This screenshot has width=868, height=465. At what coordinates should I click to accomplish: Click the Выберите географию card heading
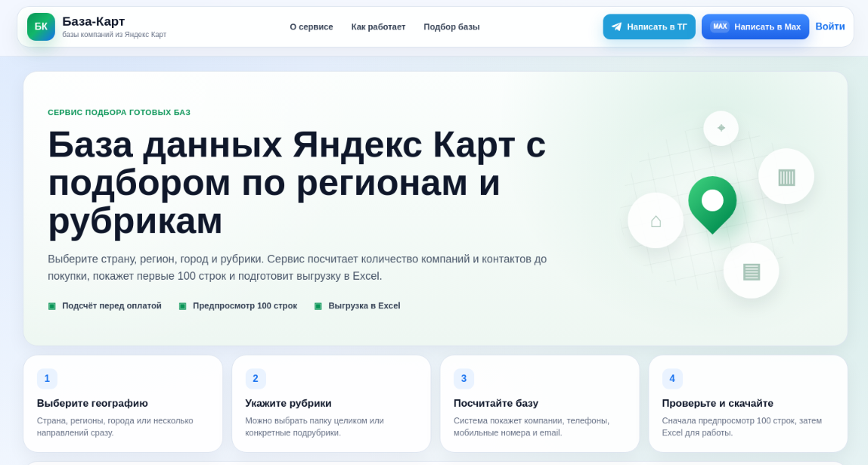(92, 403)
